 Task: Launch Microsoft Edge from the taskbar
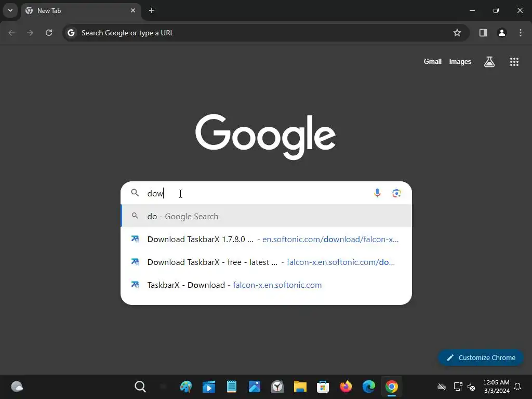click(368, 387)
